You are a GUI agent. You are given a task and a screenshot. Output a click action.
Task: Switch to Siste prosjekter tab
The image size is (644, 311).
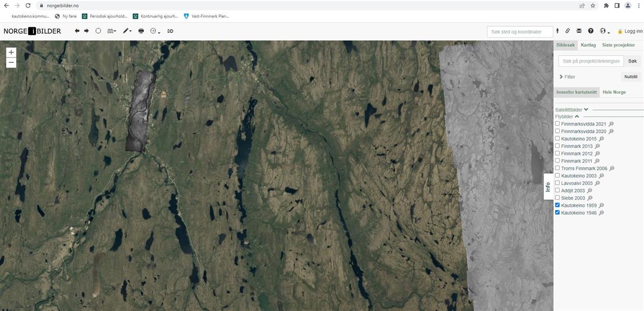pyautogui.click(x=618, y=45)
